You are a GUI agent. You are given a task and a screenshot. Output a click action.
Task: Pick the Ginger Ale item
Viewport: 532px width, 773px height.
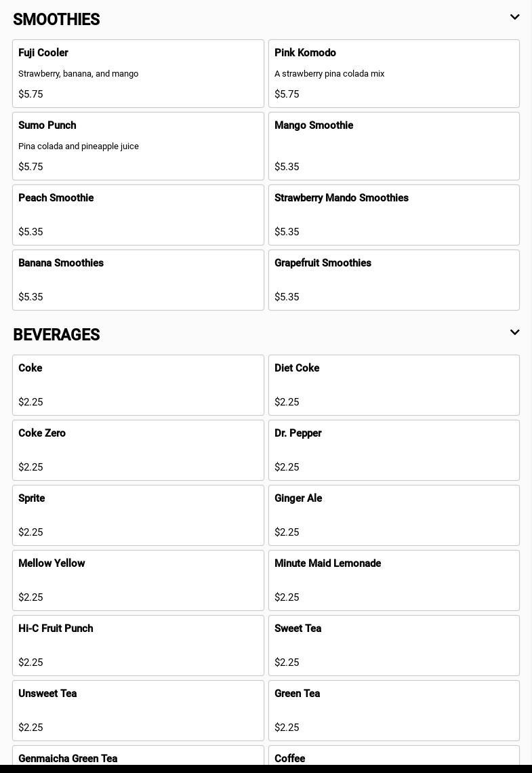pyautogui.click(x=394, y=515)
